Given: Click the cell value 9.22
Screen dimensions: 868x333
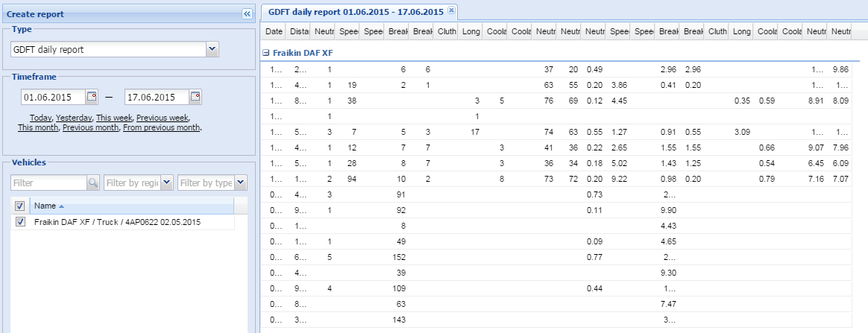Looking at the screenshot, I should (618, 179).
